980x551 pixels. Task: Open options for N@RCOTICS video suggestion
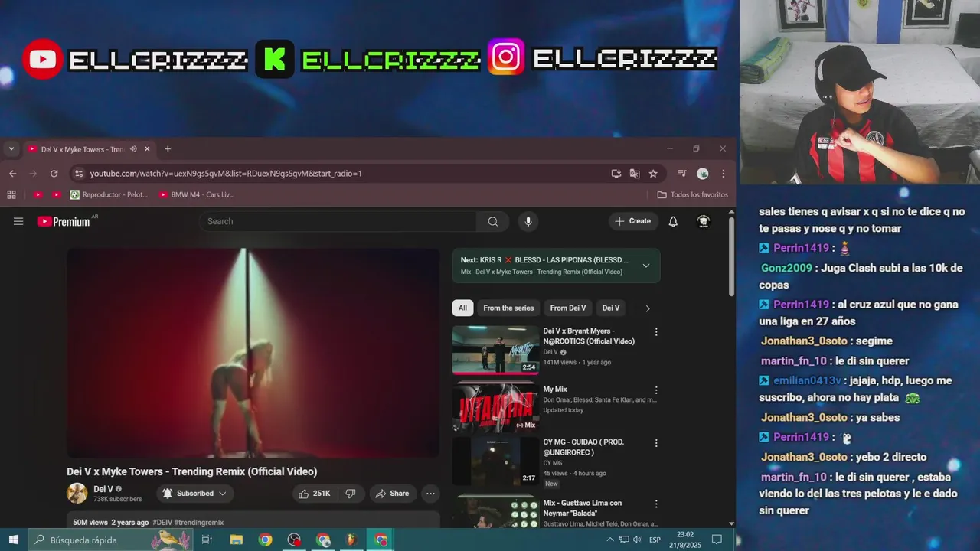(656, 332)
